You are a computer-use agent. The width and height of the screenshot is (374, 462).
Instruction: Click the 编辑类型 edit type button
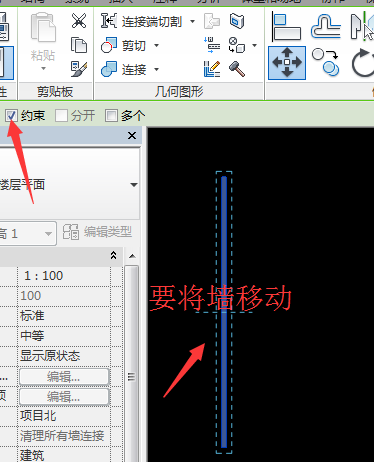pyautogui.click(x=98, y=232)
